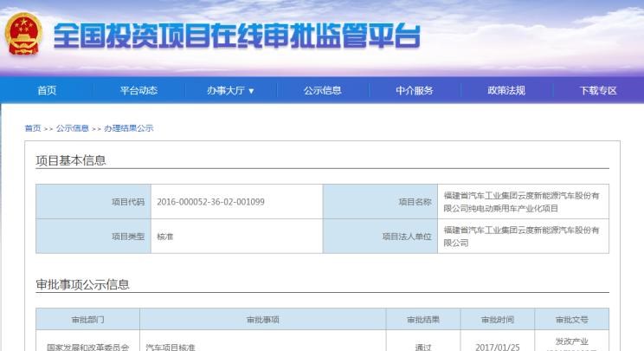The image size is (644, 351).
Task: Select the 项目基本信息 section heading
Action: (x=71, y=160)
